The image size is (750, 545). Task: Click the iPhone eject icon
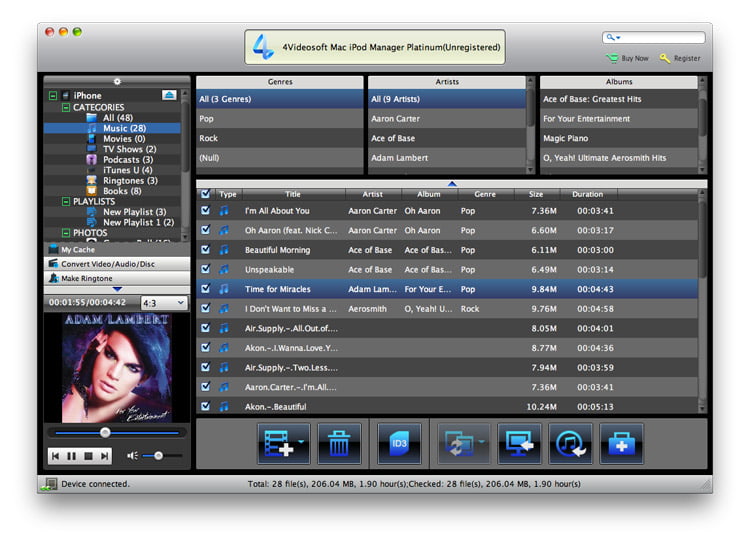coord(169,95)
